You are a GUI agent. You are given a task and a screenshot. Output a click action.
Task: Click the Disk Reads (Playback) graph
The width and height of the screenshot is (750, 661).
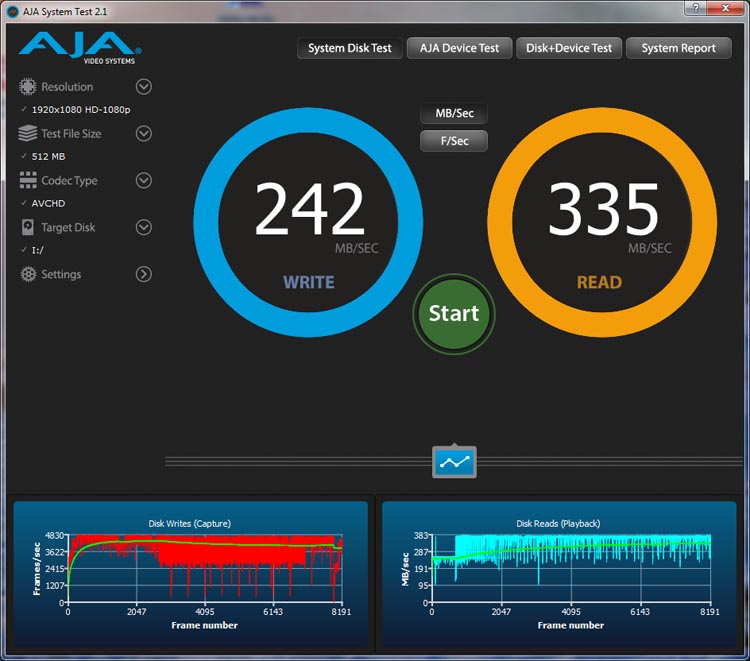point(559,574)
